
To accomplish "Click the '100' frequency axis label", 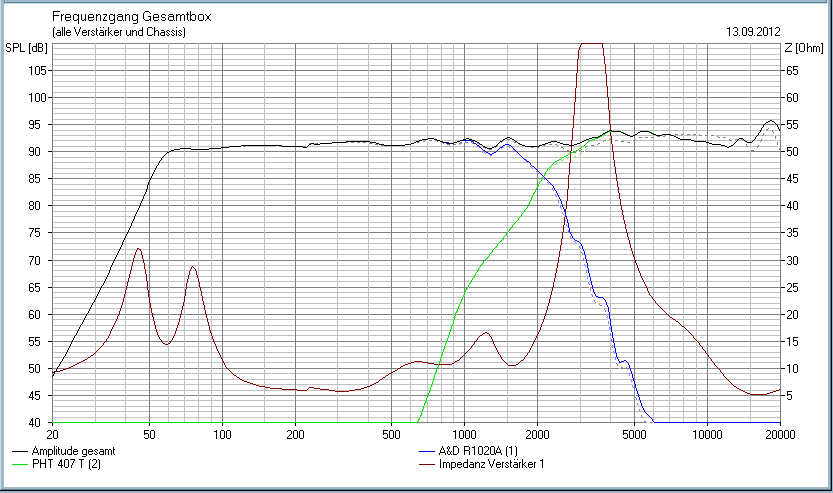I will 222,435.
